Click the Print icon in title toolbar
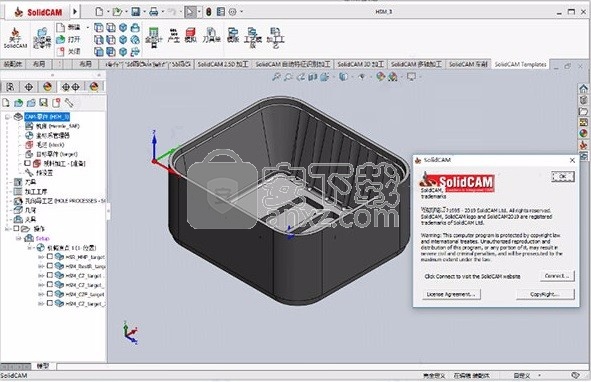591x382 pixels. point(153,12)
